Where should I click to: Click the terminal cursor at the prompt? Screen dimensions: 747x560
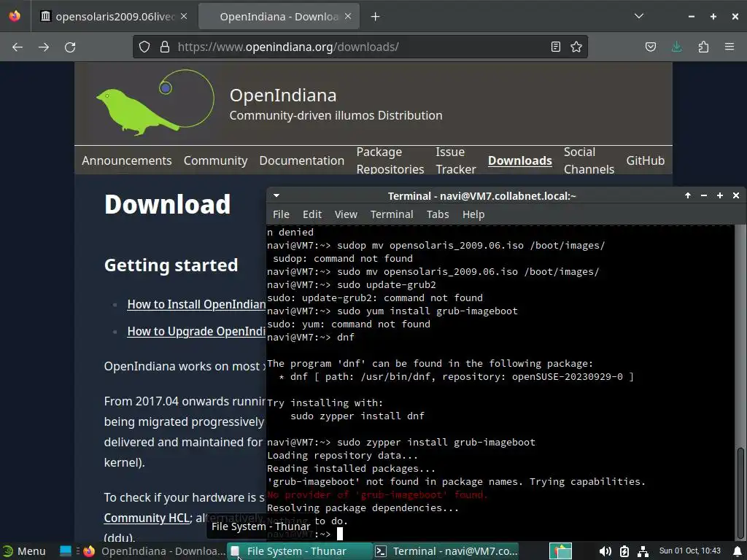point(340,534)
